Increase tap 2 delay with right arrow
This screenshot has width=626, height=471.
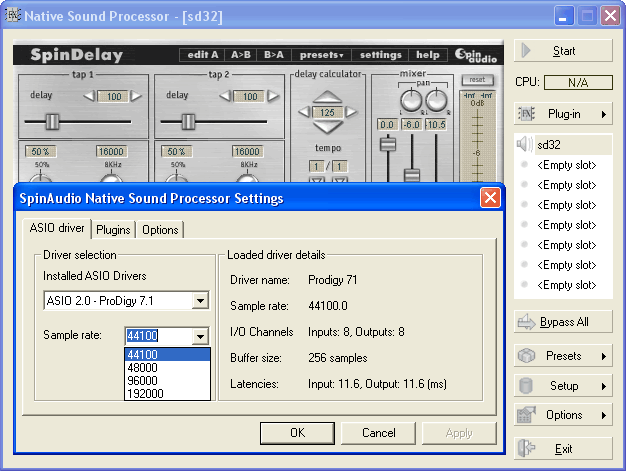click(x=273, y=96)
